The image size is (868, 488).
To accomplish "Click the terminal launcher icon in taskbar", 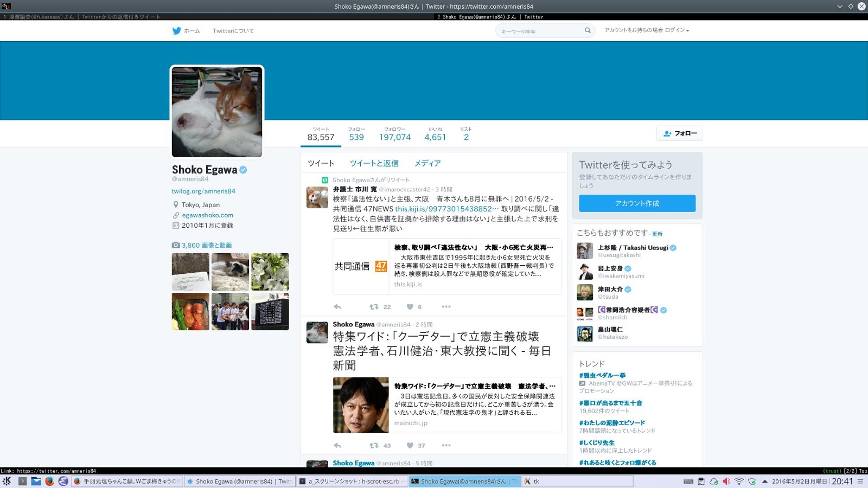I will [x=22, y=481].
